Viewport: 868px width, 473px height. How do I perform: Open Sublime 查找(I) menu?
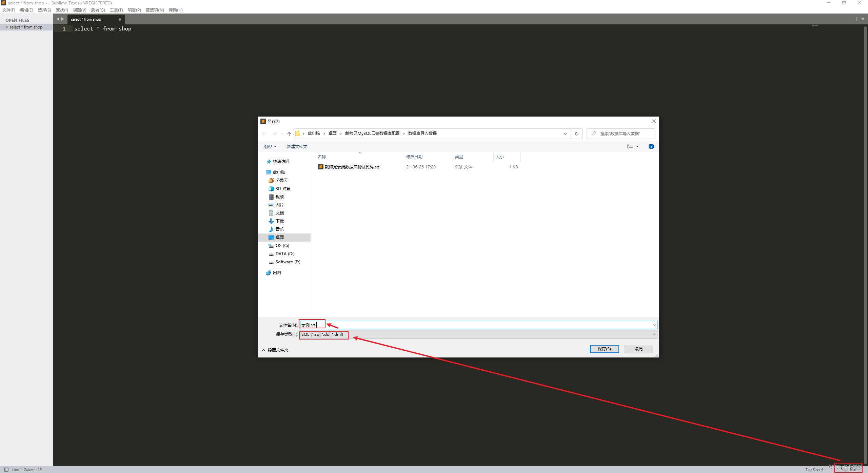(x=62, y=10)
